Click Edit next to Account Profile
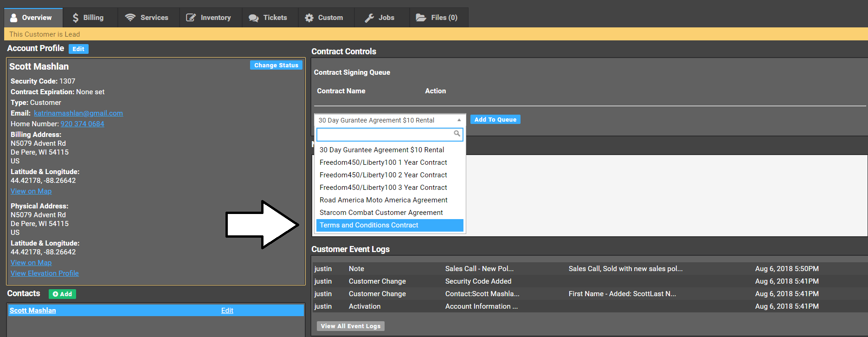The width and height of the screenshot is (868, 337). pos(78,49)
